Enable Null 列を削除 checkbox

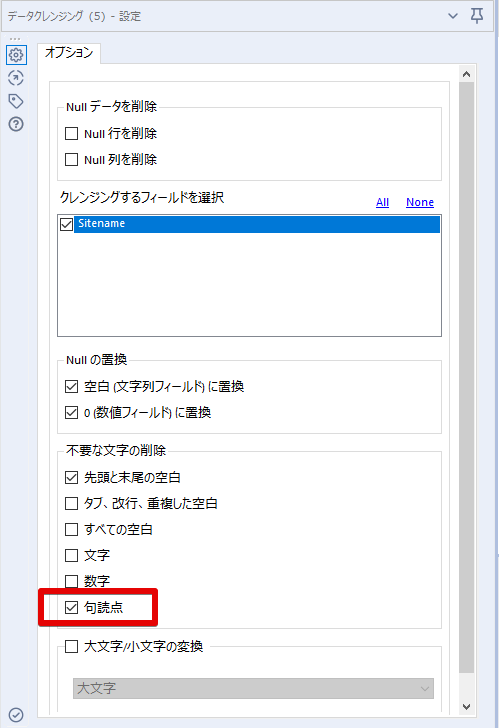point(71,160)
